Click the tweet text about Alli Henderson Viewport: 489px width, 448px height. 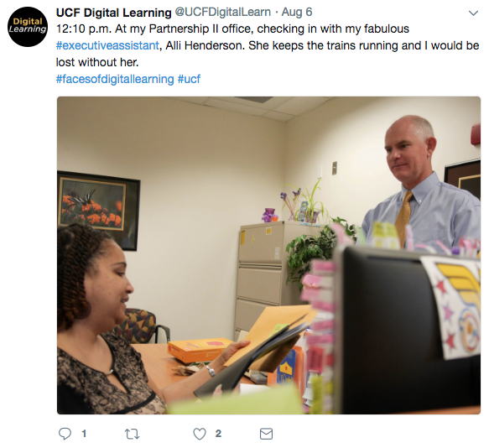click(268, 45)
